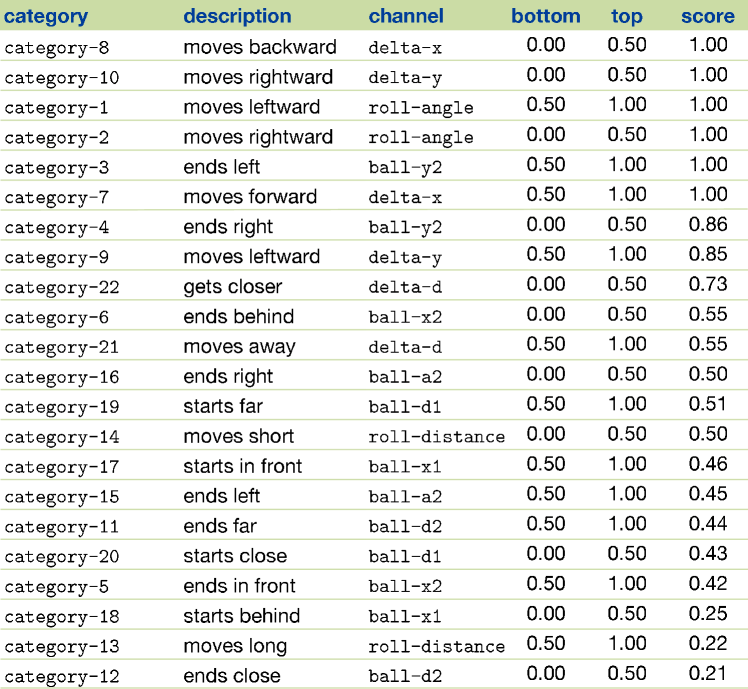The height and width of the screenshot is (689, 748).
Task: Click roll-distance channel in category-14 row
Action: [436, 437]
